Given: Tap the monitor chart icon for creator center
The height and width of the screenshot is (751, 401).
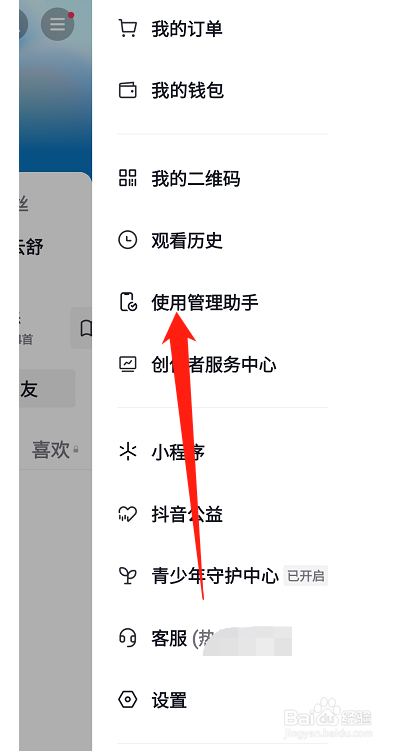Looking at the screenshot, I should pyautogui.click(x=127, y=364).
